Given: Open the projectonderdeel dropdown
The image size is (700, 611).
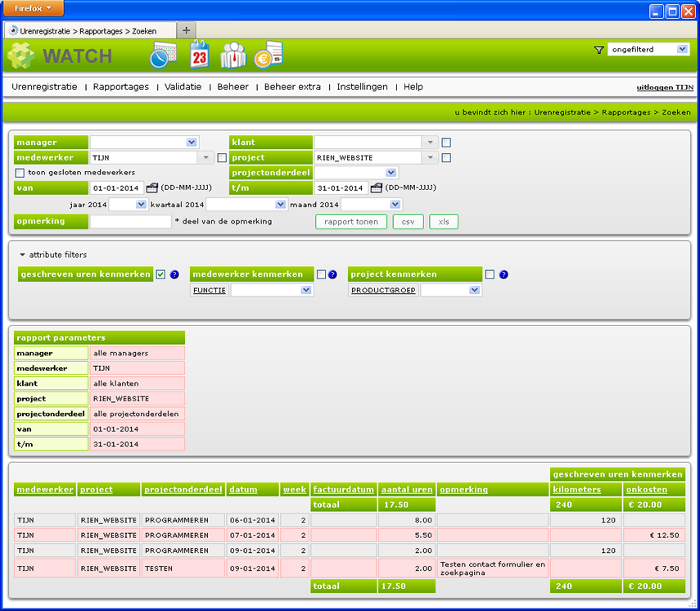Looking at the screenshot, I should [356, 172].
